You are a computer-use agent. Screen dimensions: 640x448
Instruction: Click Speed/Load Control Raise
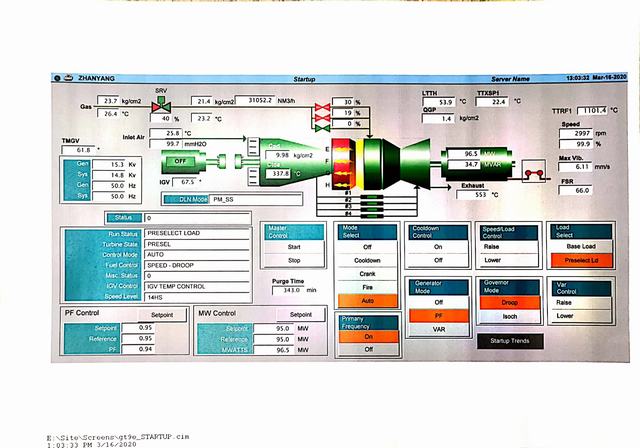(509, 247)
